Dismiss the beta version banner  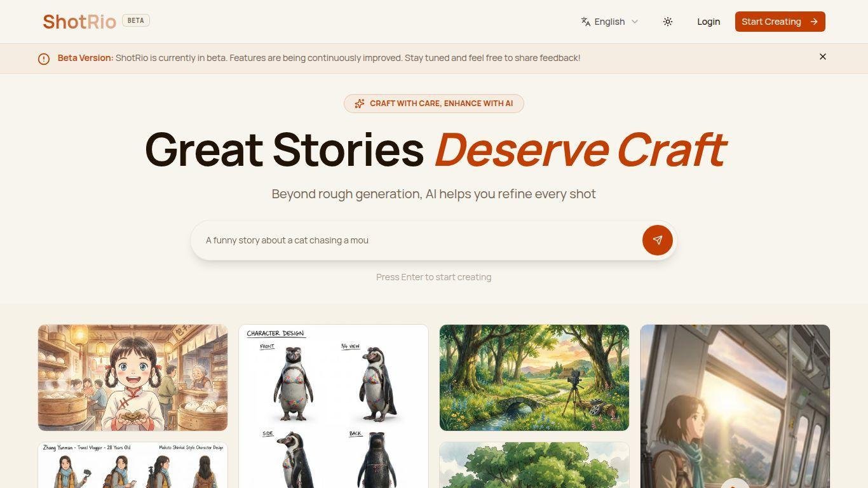[823, 57]
